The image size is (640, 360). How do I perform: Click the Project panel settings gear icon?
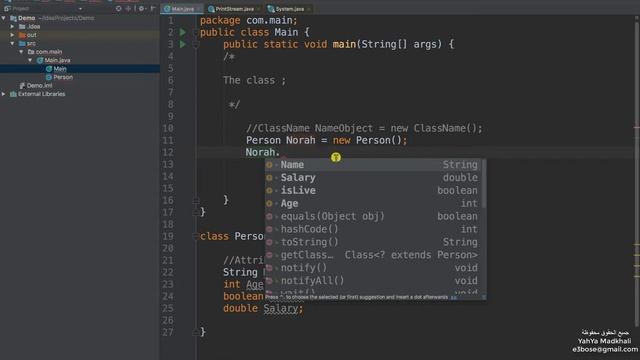(141, 8)
